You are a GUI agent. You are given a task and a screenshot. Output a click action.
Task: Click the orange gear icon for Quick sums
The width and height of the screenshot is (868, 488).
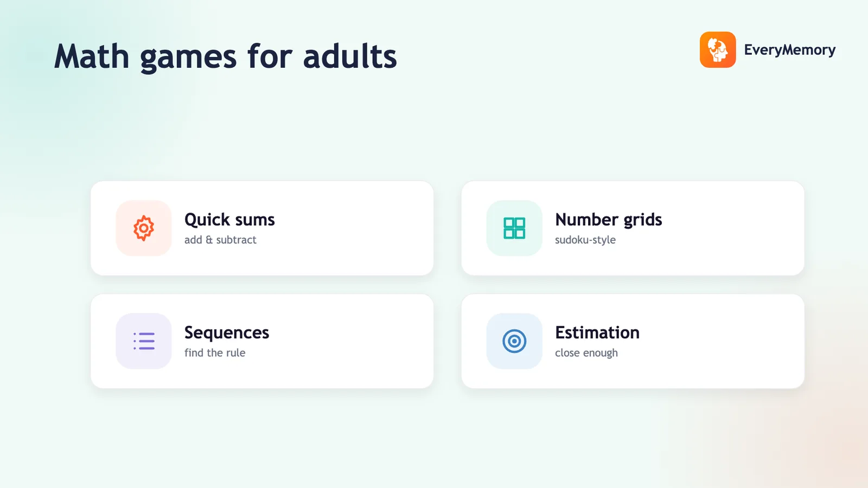[x=144, y=228]
